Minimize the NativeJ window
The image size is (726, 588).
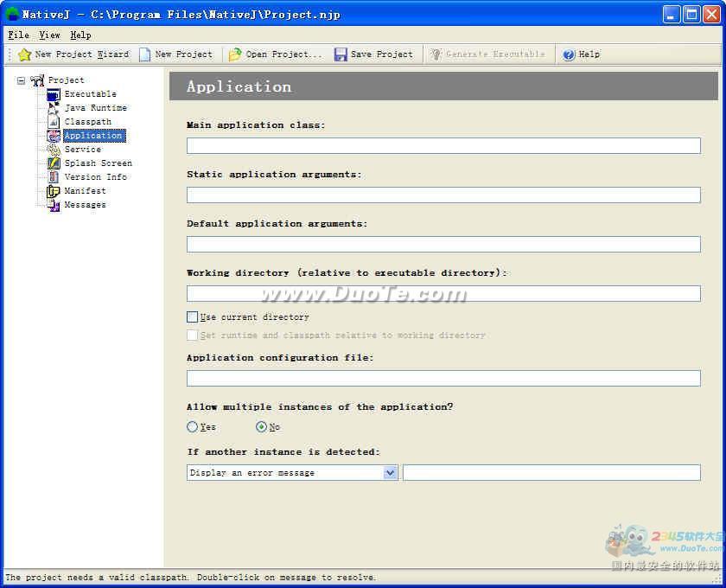[x=672, y=15]
